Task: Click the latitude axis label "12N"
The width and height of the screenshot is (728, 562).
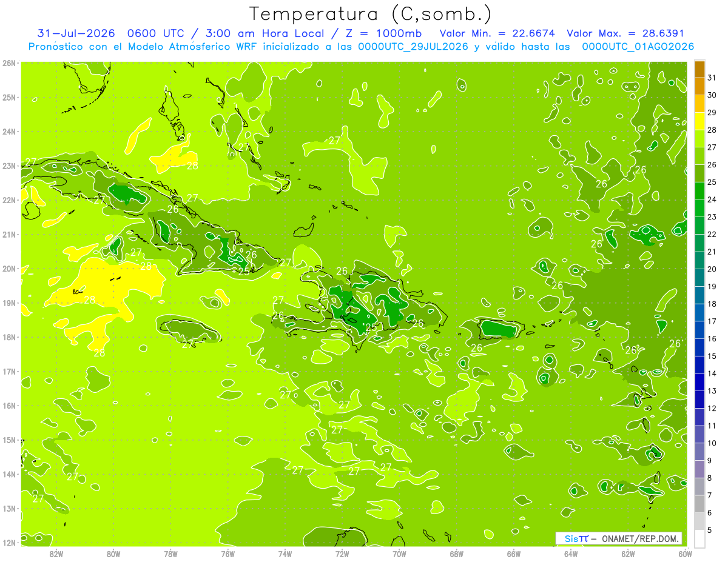Action: [x=9, y=543]
